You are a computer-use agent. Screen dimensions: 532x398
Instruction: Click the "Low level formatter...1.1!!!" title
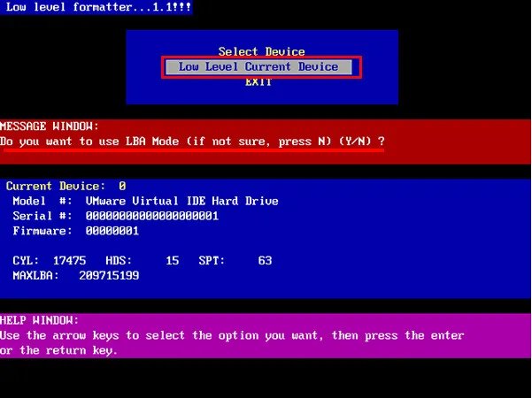(96, 7)
